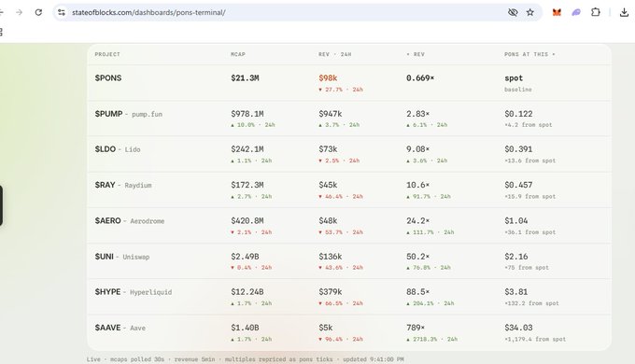Select the $PUMP pump.fun project name
The height and width of the screenshot is (364, 635).
tap(128, 114)
